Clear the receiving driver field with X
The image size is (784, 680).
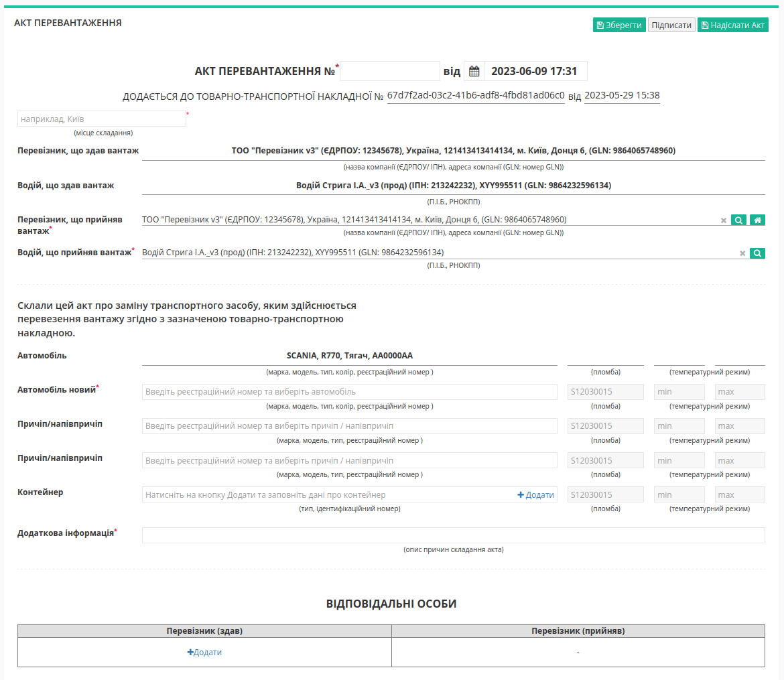point(742,253)
